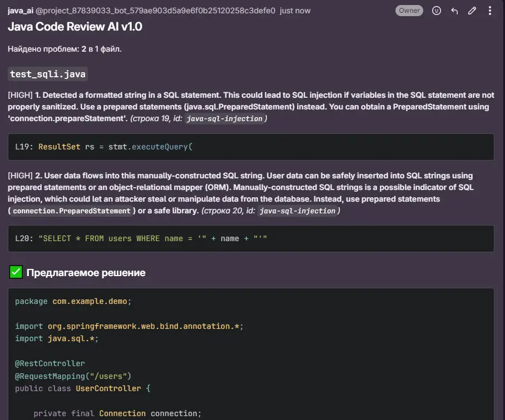This screenshot has width=505, height=420.
Task: Click the 'Предлагаемое решение' heading
Action: 86,273
